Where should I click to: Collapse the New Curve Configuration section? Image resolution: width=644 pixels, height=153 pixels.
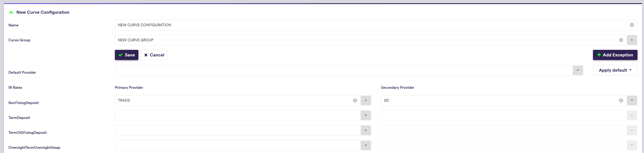pyautogui.click(x=11, y=13)
